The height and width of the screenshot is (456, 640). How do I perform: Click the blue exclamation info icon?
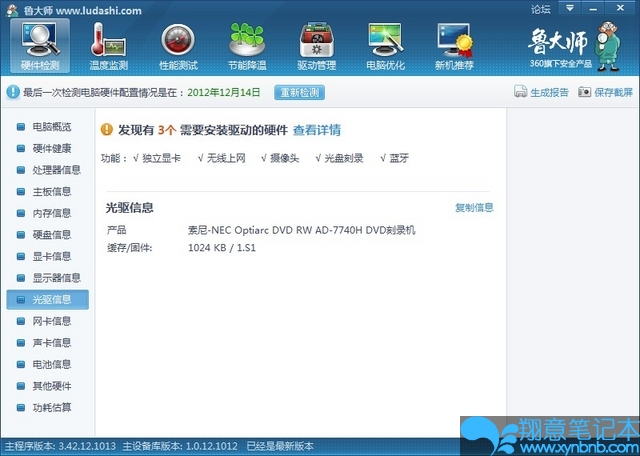pos(13,92)
